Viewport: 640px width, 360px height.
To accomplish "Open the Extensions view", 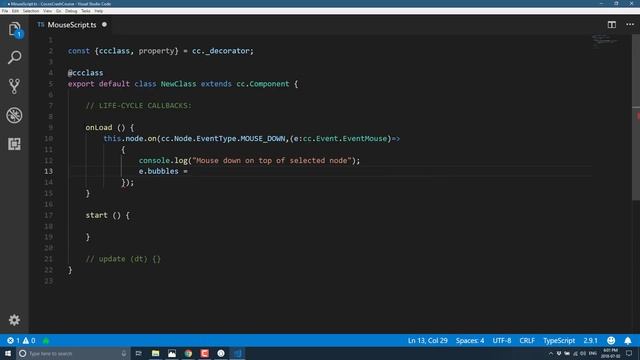I will pos(14,144).
